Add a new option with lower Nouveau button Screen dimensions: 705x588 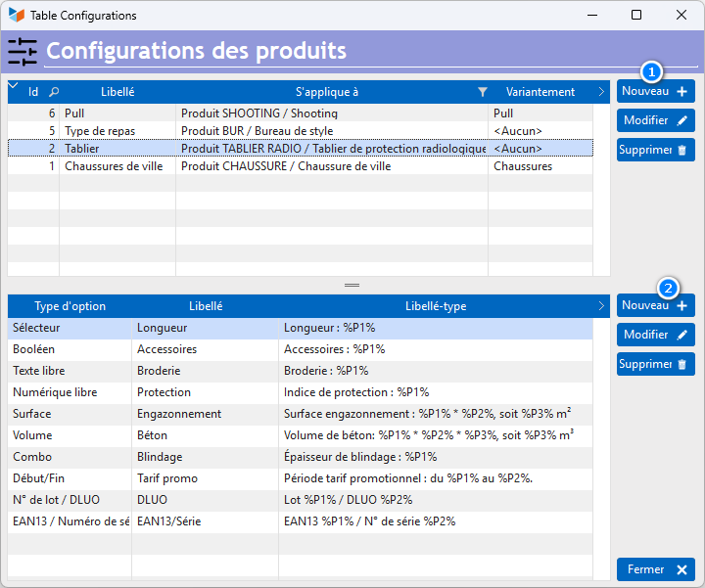[x=655, y=305]
